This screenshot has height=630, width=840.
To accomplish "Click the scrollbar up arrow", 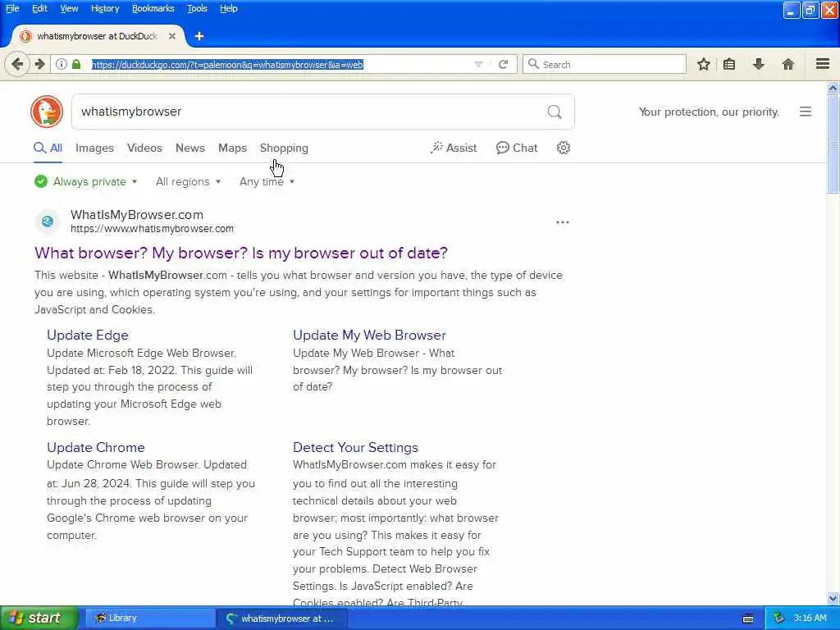I will [x=833, y=89].
